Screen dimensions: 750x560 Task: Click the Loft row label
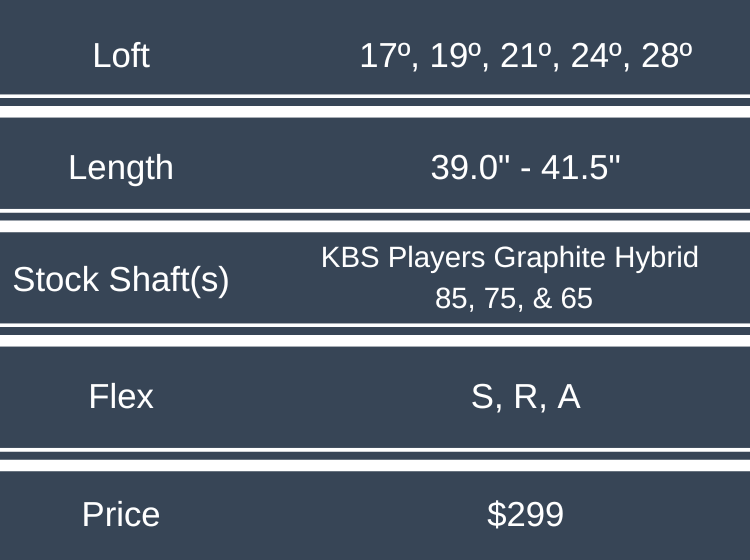[121, 55]
